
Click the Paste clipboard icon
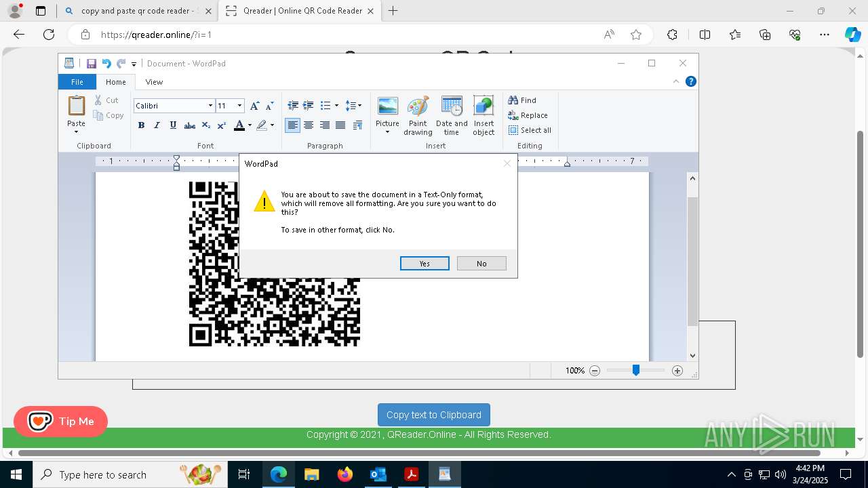(76, 106)
